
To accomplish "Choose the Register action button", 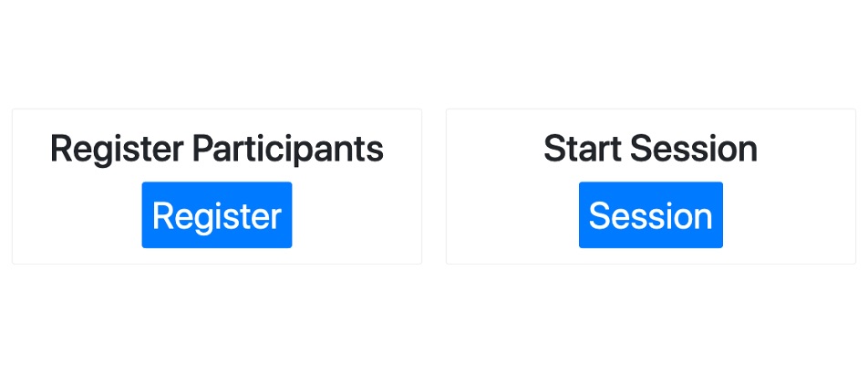I will tap(216, 215).
